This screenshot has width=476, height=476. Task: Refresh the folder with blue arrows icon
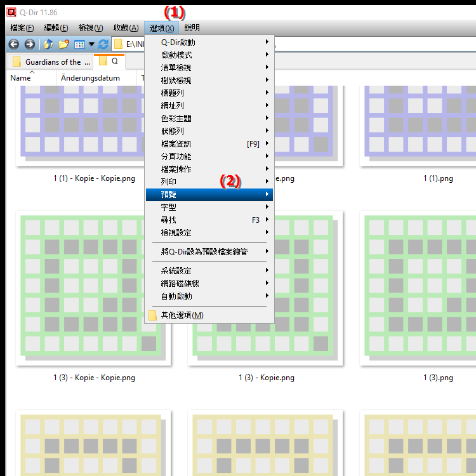(x=103, y=44)
